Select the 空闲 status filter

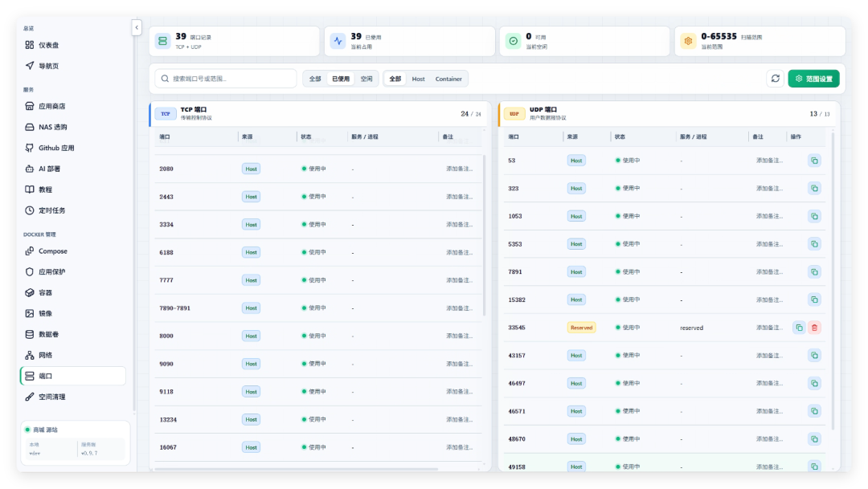tap(366, 79)
